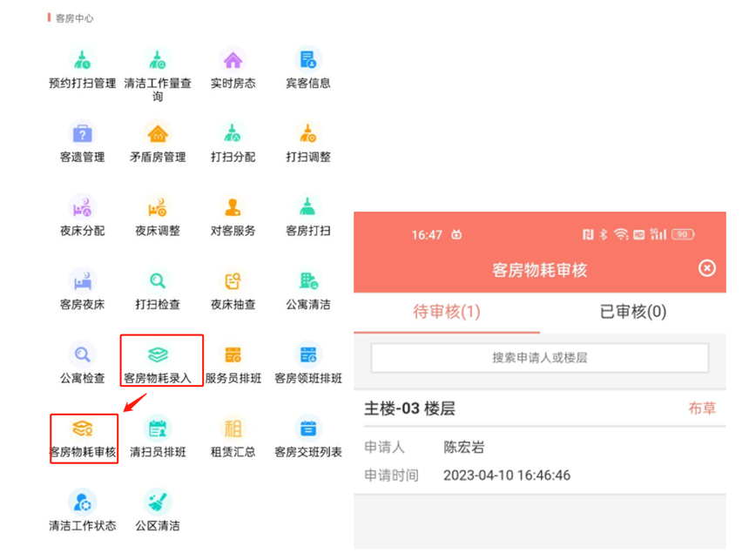The height and width of the screenshot is (560, 749).
Task: Open 实时房态 house icon
Action: (233, 60)
